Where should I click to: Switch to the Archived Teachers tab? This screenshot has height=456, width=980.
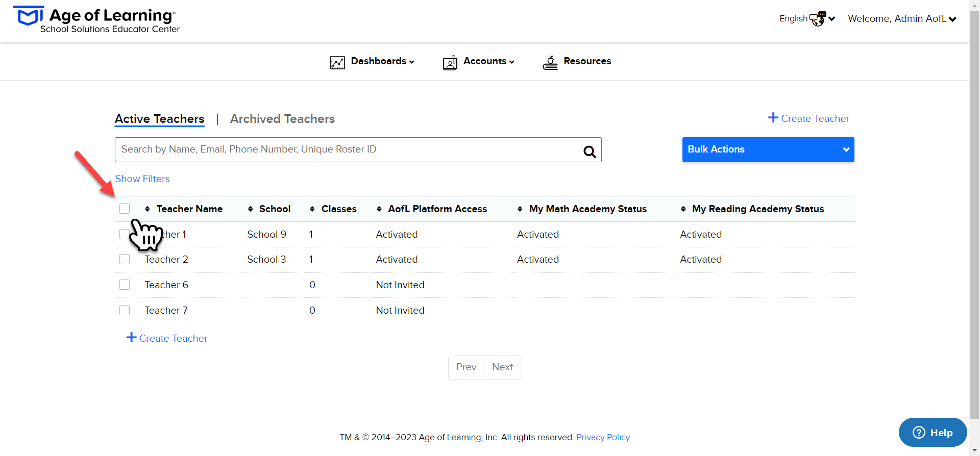(282, 119)
